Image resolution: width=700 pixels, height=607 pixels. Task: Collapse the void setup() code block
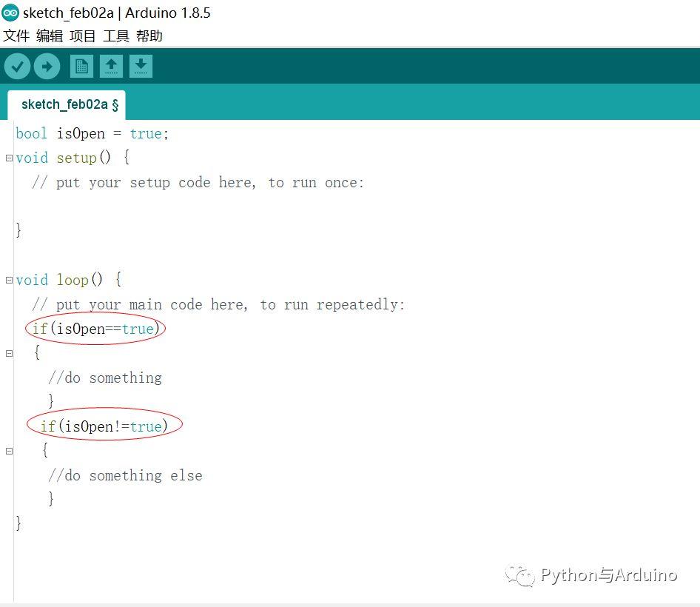pos(9,158)
